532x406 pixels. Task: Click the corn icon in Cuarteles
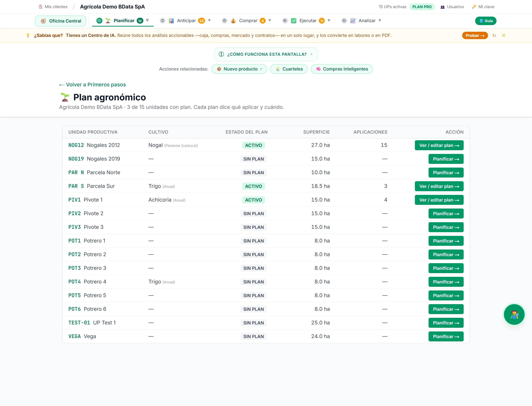point(278,69)
